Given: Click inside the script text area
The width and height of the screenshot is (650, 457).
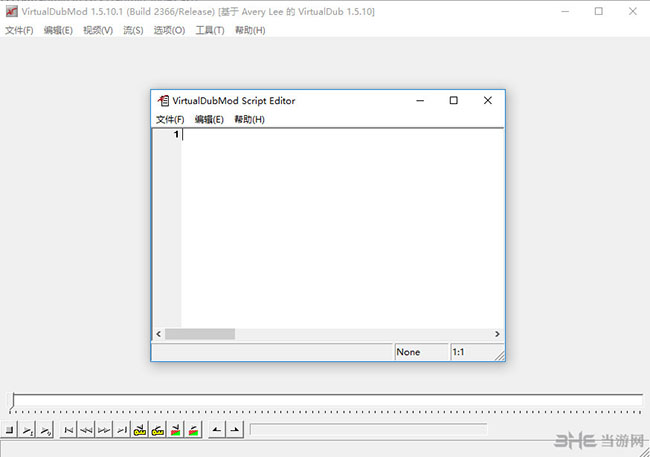Looking at the screenshot, I should pyautogui.click(x=342, y=228).
